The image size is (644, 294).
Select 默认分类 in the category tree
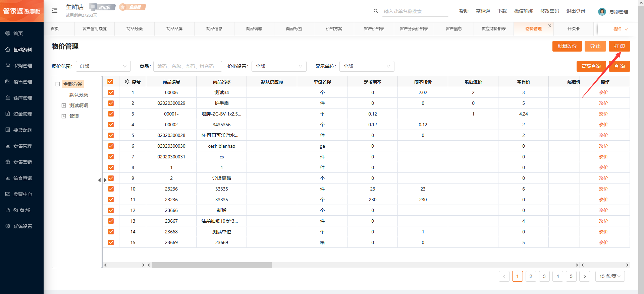click(x=79, y=95)
